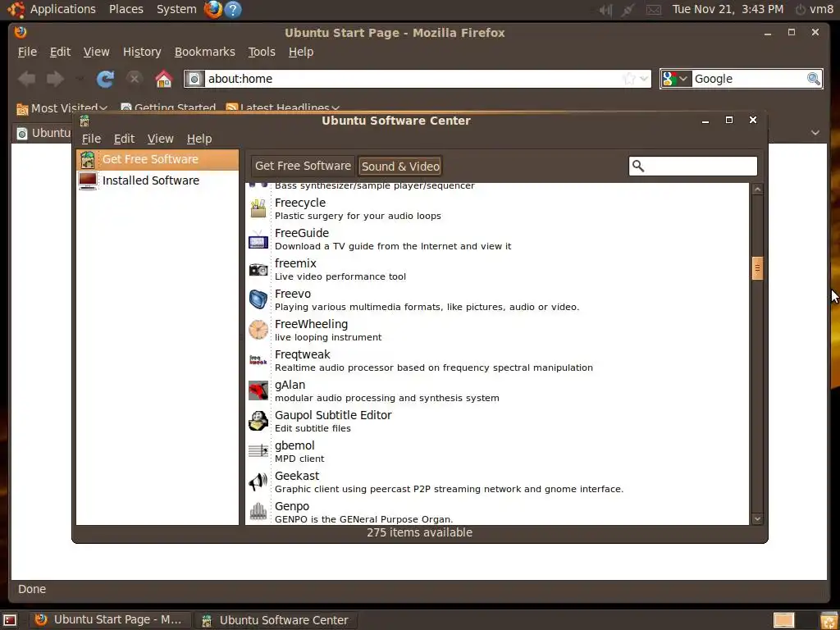Select the Gaupol Subtitle Editor entry text
The height and width of the screenshot is (630, 840).
click(x=333, y=415)
